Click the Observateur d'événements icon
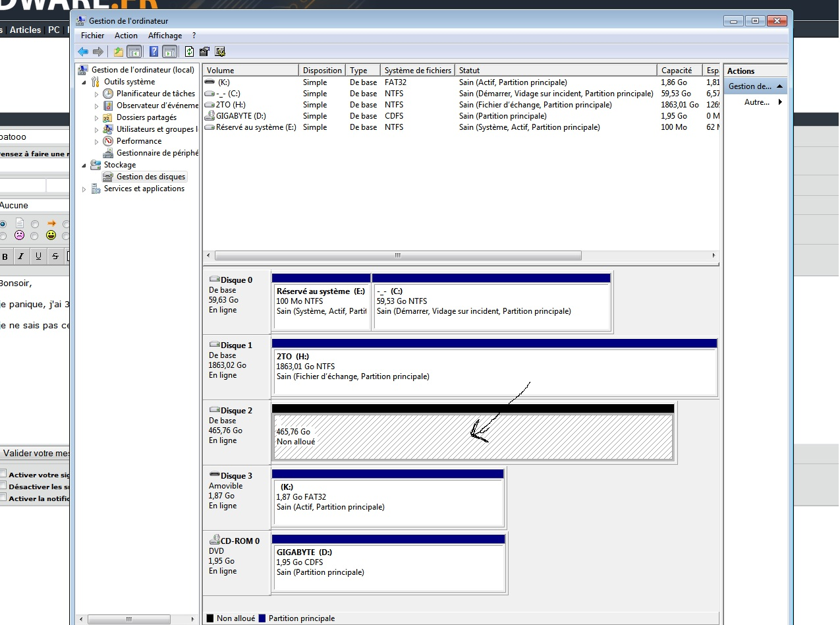 108,105
